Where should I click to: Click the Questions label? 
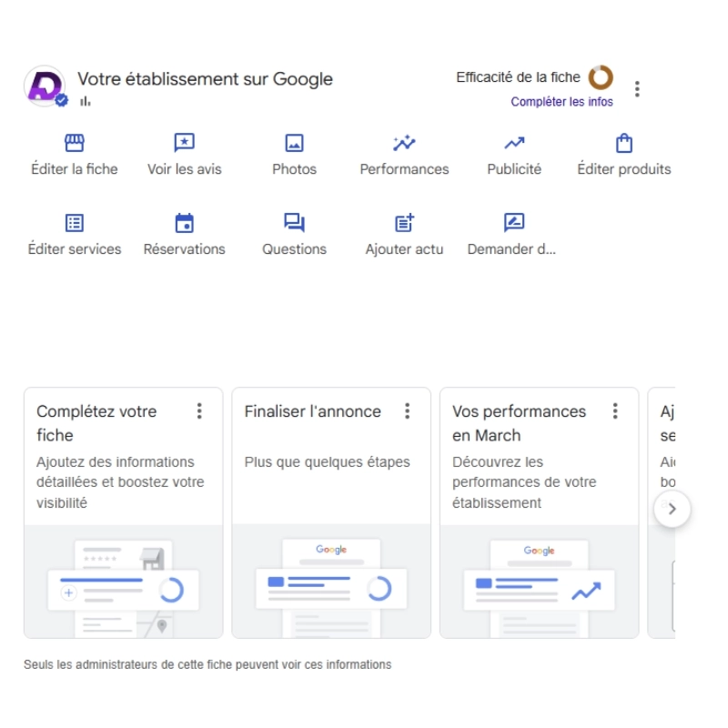click(x=294, y=248)
